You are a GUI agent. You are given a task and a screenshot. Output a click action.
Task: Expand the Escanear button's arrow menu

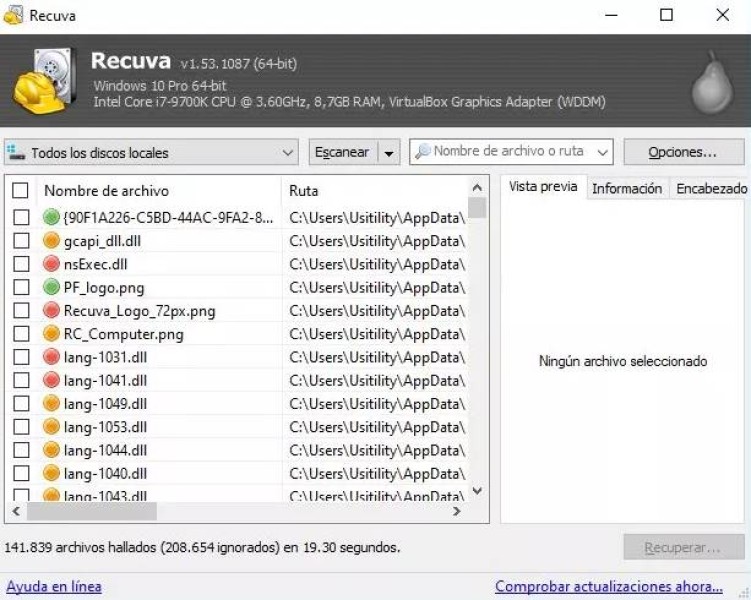click(x=389, y=153)
